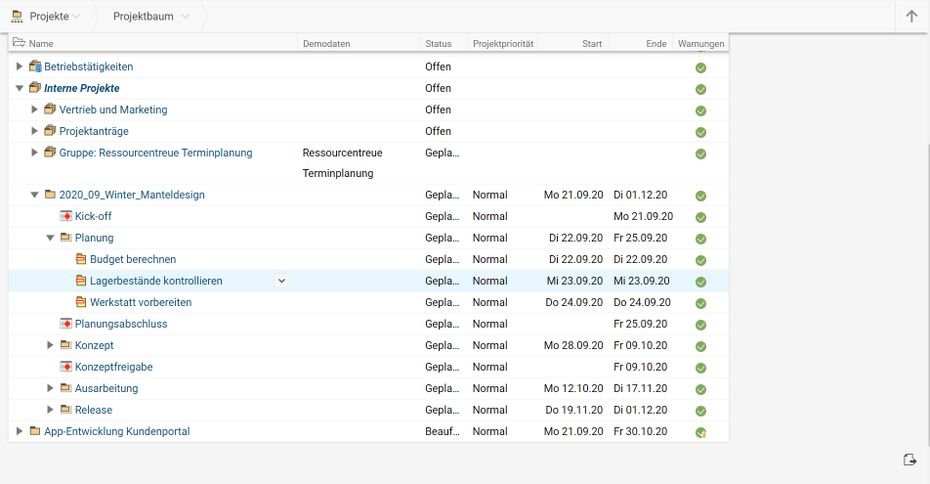Click the up-arrow button at top right
The image size is (930, 484).
(x=912, y=16)
